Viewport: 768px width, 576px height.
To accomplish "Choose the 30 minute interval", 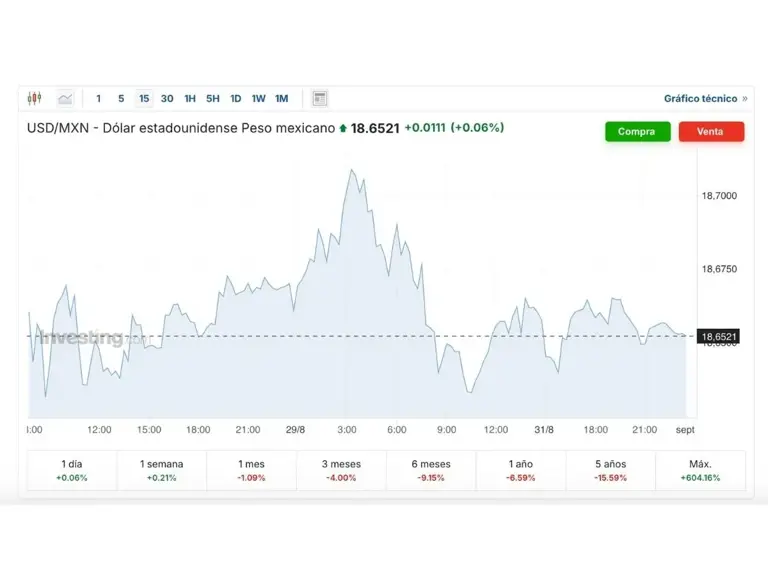I will 167,98.
